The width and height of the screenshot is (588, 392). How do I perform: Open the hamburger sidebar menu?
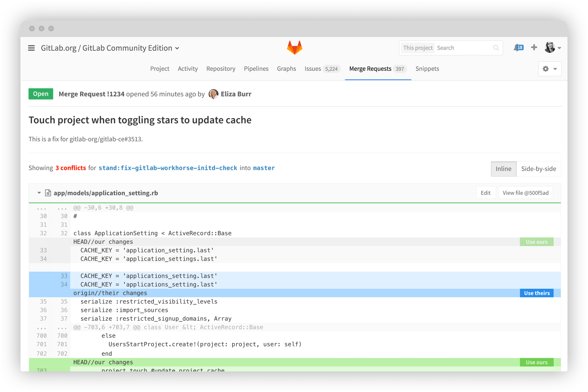pos(31,48)
